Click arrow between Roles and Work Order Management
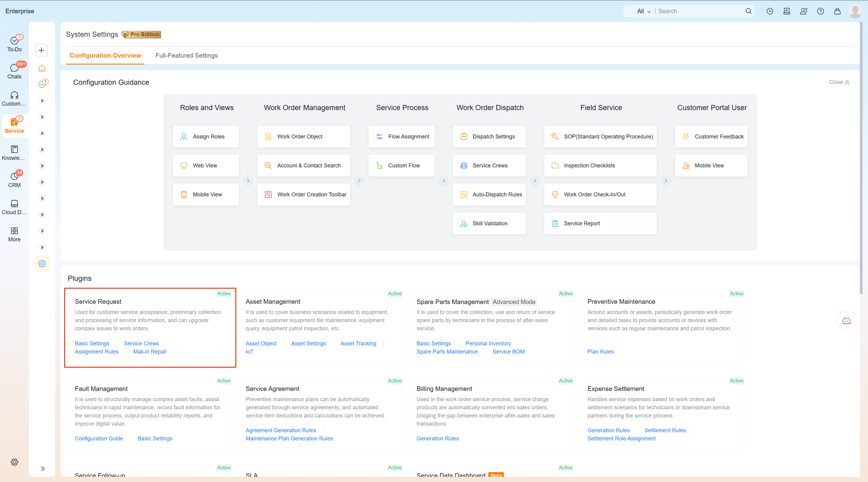Screen dimensions: 868x482 click(248, 181)
